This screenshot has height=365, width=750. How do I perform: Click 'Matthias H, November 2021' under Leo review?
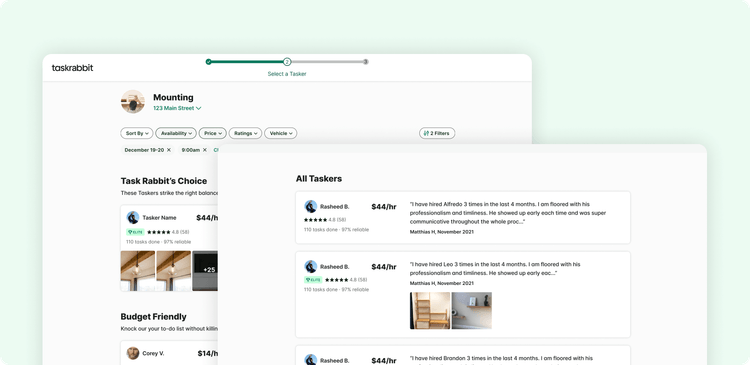point(442,283)
